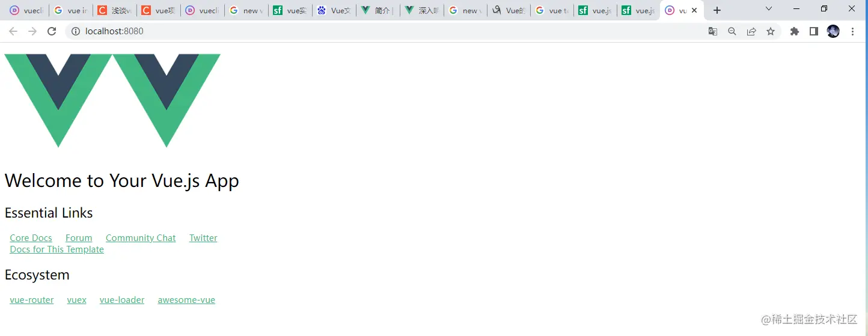The height and width of the screenshot is (336, 868).
Task: Bookmark this tab with the star icon
Action: coord(771,31)
